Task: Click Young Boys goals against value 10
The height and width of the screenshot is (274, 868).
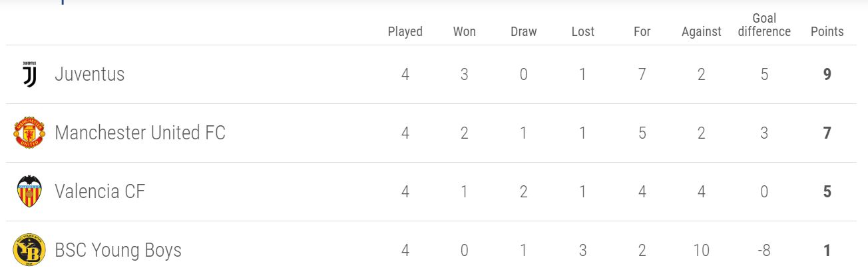Action: (x=702, y=251)
